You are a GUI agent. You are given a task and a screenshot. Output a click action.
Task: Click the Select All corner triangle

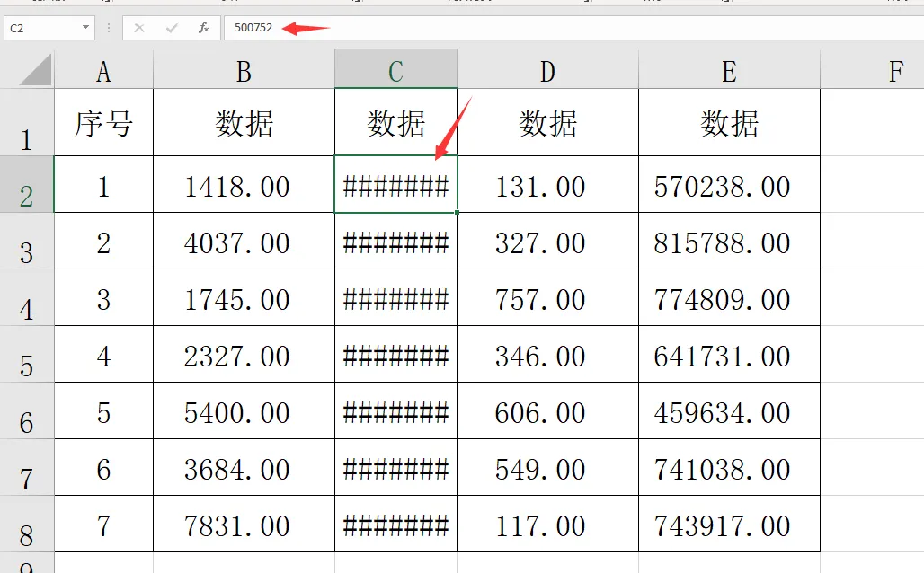point(35,70)
